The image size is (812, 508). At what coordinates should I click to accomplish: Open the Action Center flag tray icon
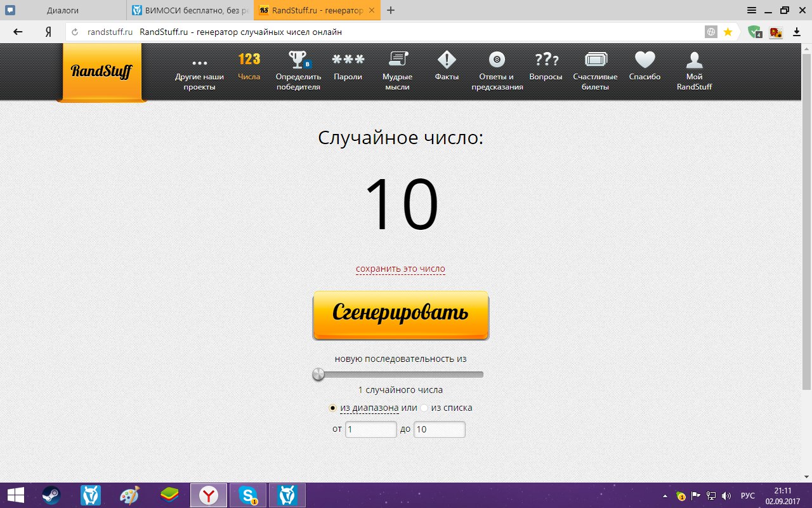click(x=696, y=495)
